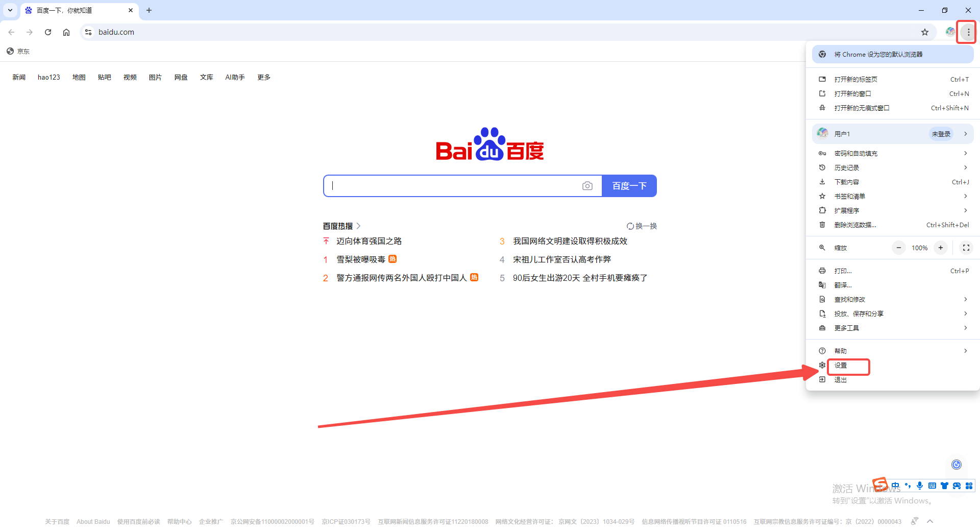The image size is (980, 531).
Task: Open the 京东 bookmark
Action: tap(18, 51)
